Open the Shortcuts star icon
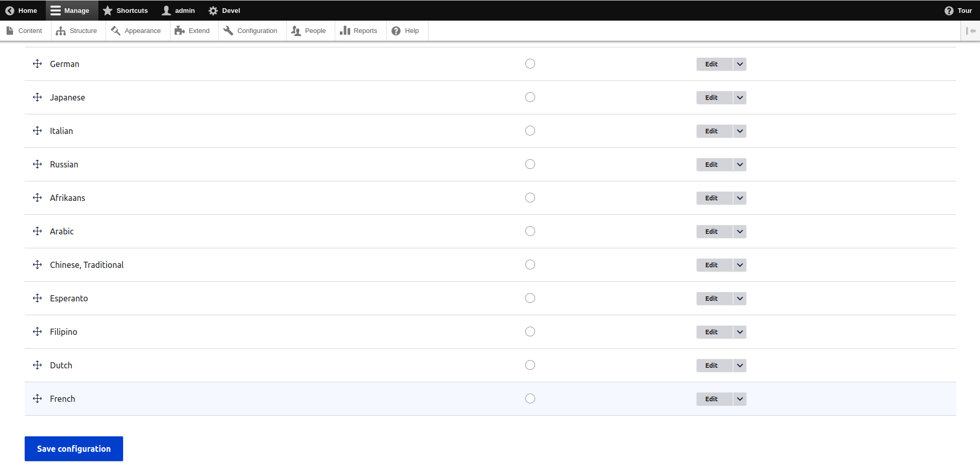 [x=108, y=10]
